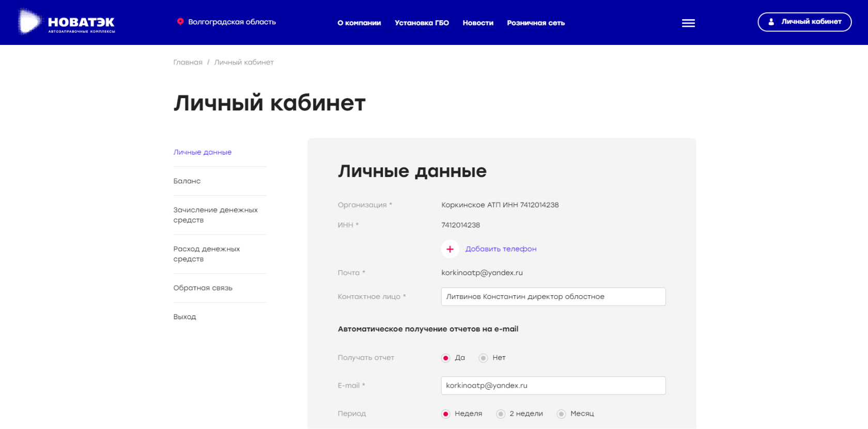
Task: Select Волгоградская область region selector
Action: point(231,22)
